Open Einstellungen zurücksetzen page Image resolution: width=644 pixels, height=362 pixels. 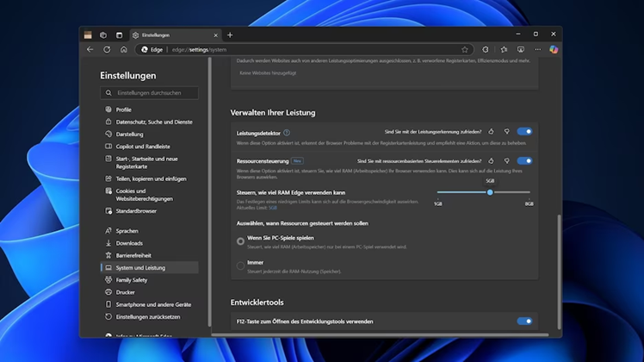[147, 317]
